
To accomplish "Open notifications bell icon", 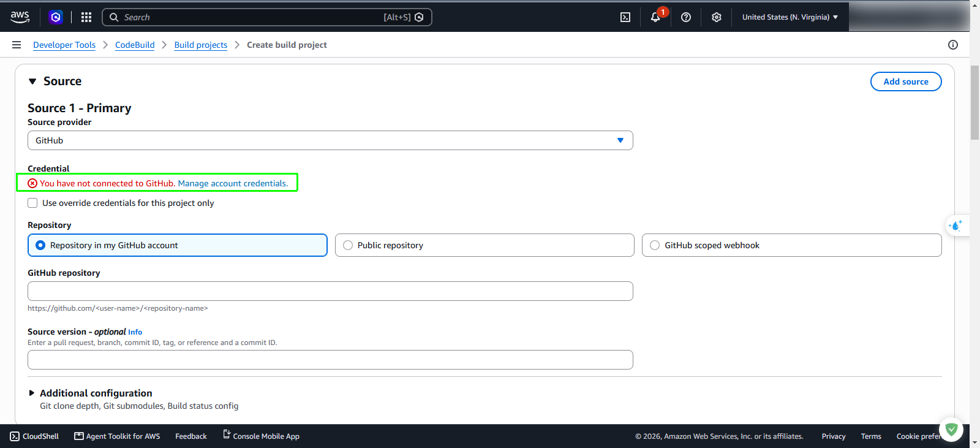I will [x=655, y=17].
